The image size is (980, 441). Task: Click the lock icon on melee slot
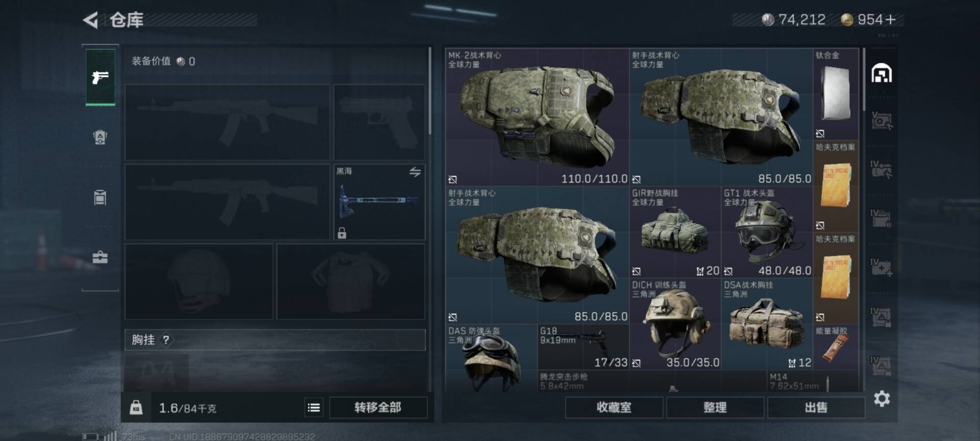(x=342, y=233)
